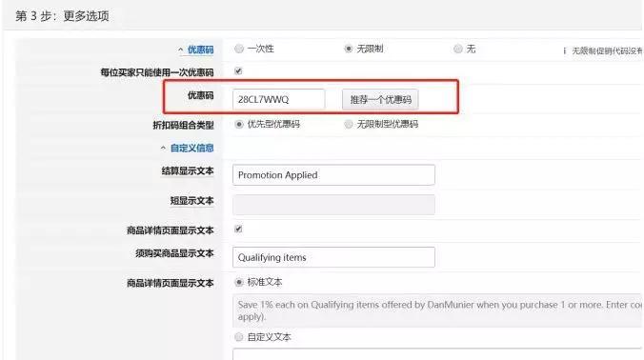Select the 自定义文本 radio option
The image size is (644, 360).
click(239, 337)
